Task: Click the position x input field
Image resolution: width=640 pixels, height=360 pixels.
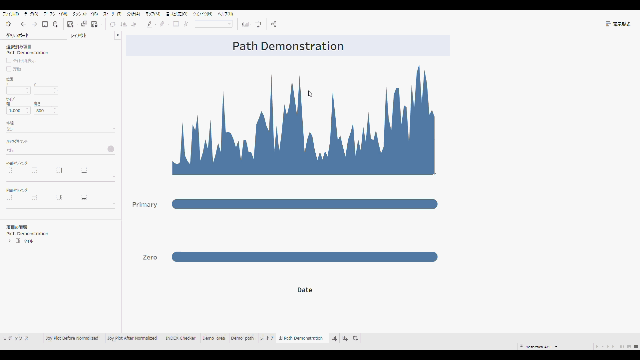Action: (x=18, y=90)
